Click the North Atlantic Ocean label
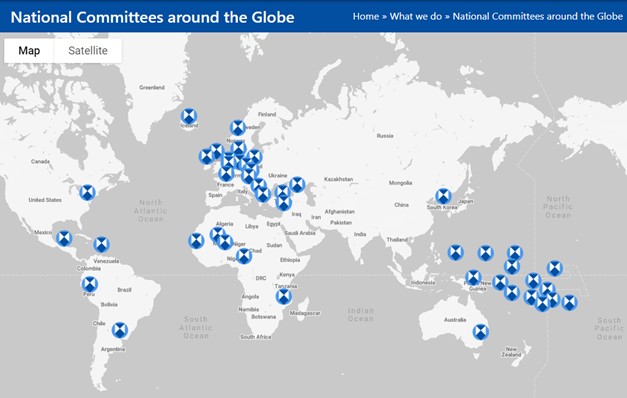The height and width of the screenshot is (398, 627). [151, 211]
